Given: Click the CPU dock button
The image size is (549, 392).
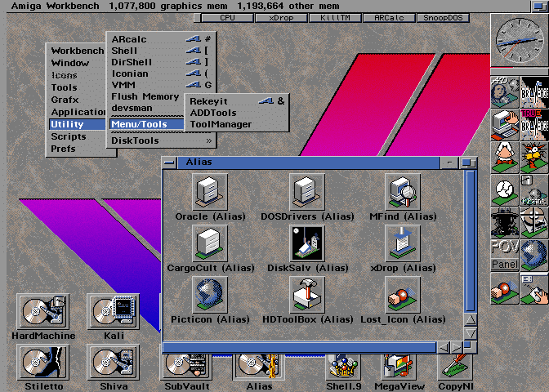Looking at the screenshot, I should pos(228,18).
